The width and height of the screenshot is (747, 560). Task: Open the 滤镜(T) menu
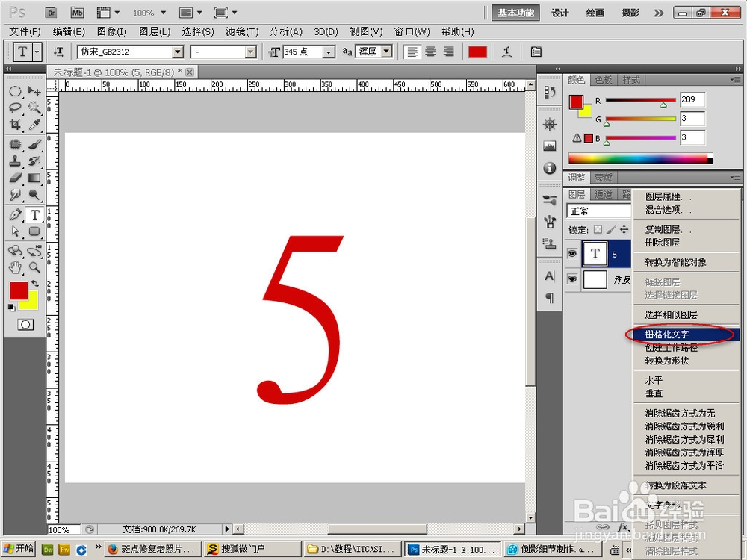click(x=242, y=32)
